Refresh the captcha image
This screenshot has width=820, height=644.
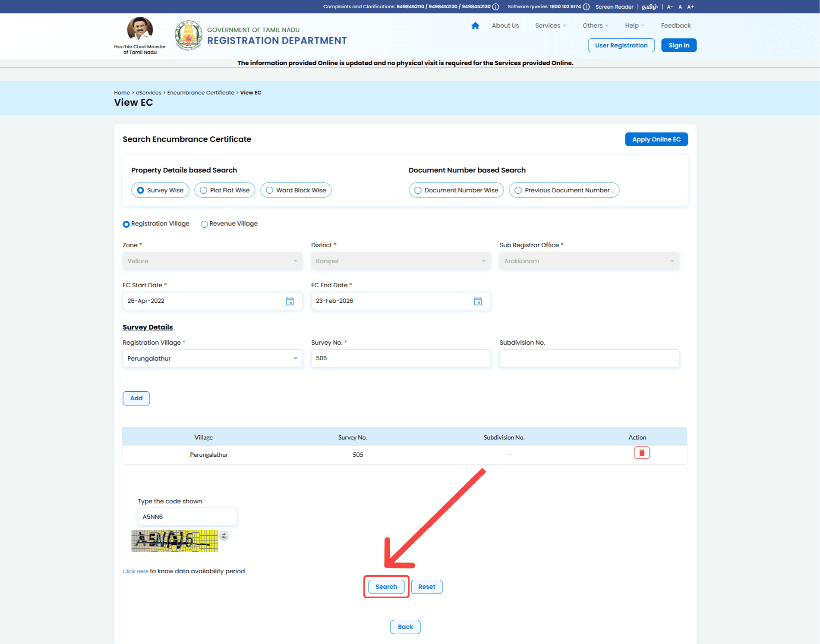coord(224,536)
